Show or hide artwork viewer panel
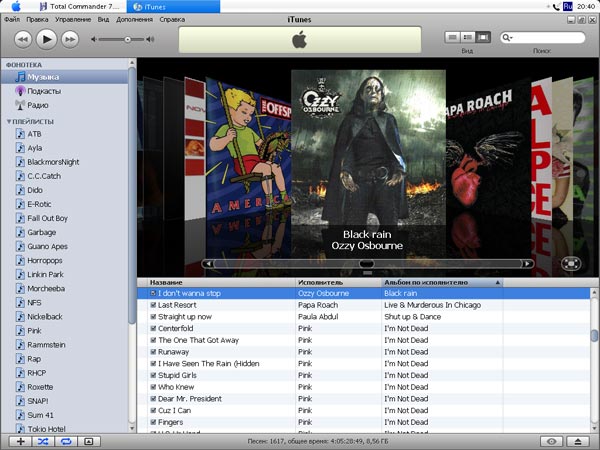Screen dimensions: 600x450 89,441
